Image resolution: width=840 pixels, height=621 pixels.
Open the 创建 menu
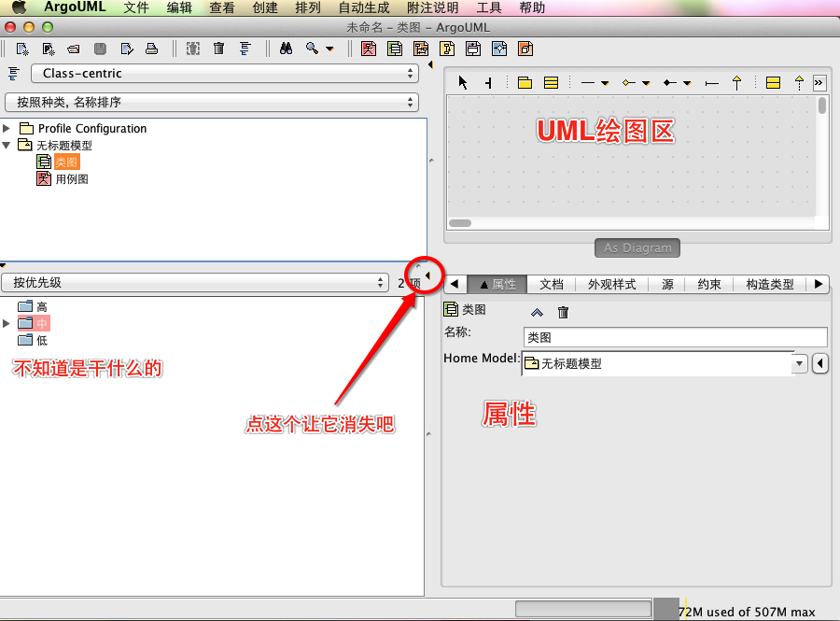click(265, 7)
